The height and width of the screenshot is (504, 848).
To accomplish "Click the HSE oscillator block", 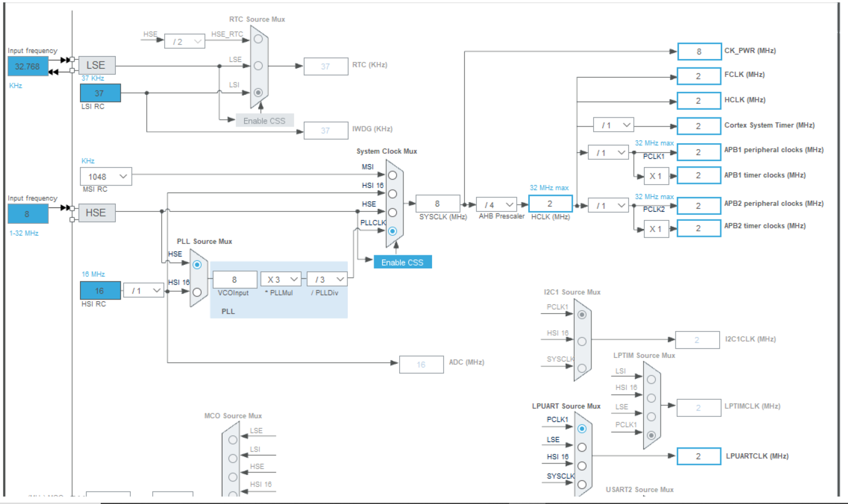I will [x=96, y=213].
